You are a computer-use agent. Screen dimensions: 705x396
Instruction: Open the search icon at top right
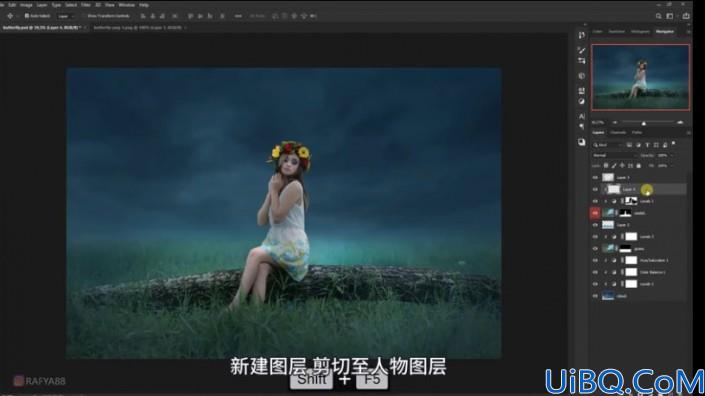click(x=658, y=16)
